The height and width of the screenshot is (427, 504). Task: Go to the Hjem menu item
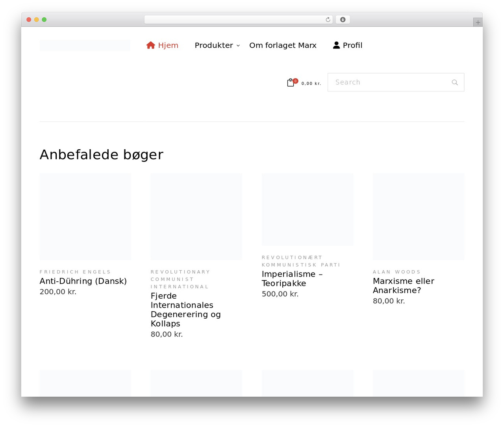(x=163, y=45)
